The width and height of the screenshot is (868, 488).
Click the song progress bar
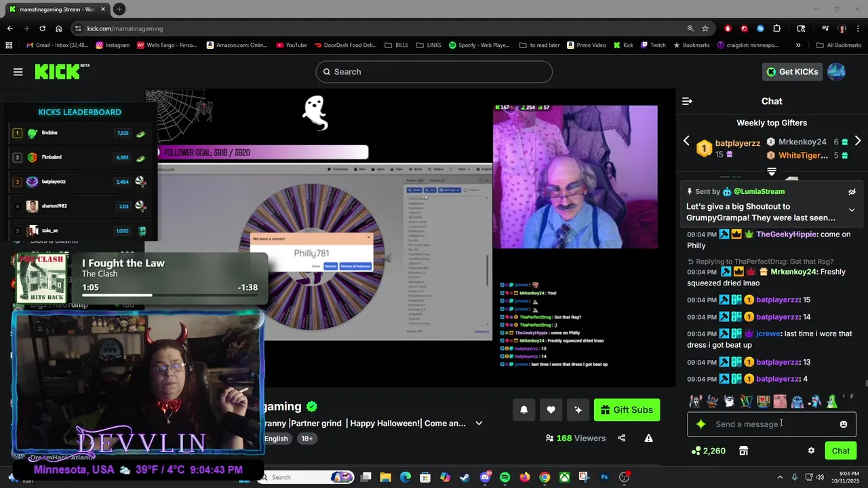pyautogui.click(x=170, y=296)
